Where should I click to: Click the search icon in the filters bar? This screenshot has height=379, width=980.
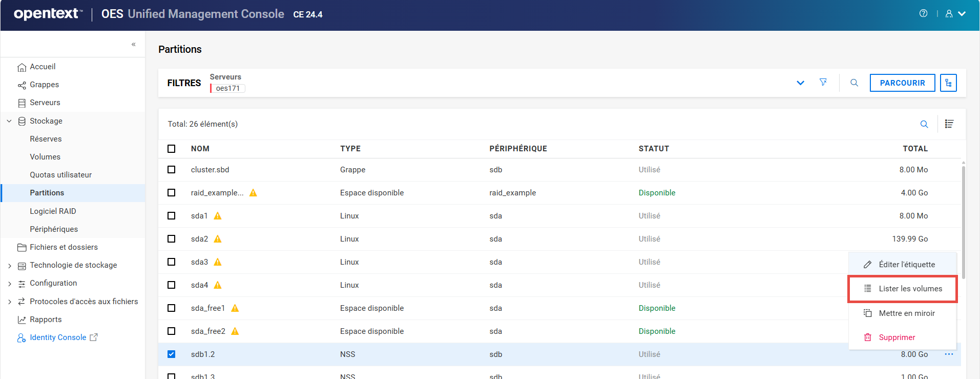pos(854,83)
